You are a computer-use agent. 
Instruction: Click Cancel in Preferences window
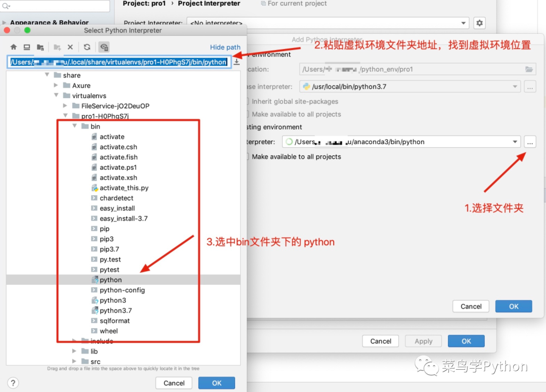(x=381, y=341)
